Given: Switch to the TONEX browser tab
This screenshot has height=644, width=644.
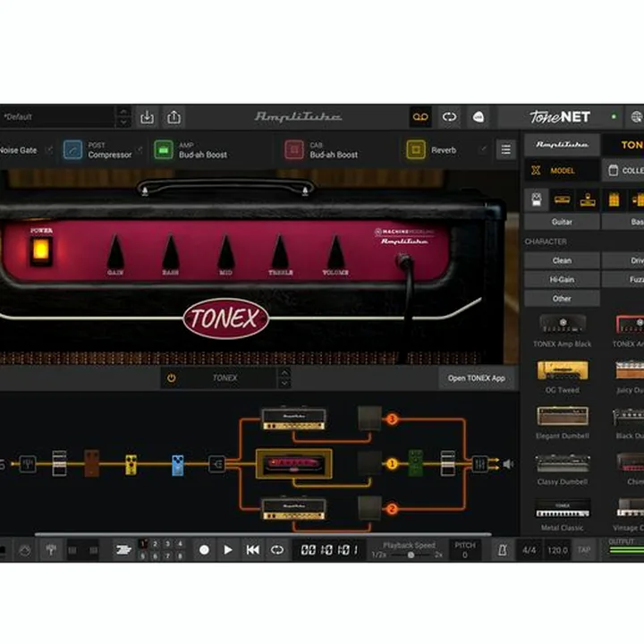Looking at the screenshot, I should [x=623, y=145].
